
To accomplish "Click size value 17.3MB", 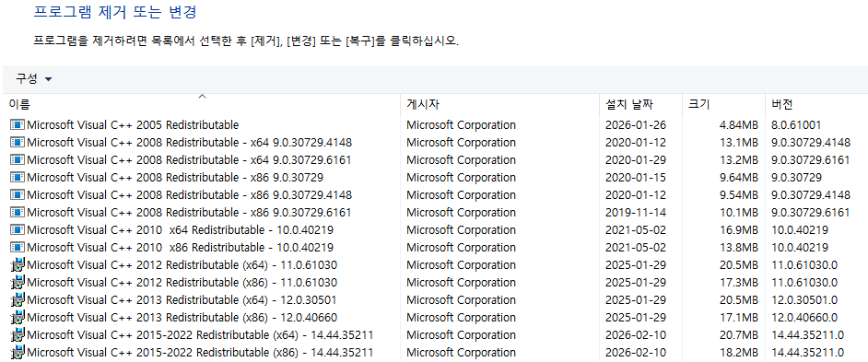I will click(738, 282).
